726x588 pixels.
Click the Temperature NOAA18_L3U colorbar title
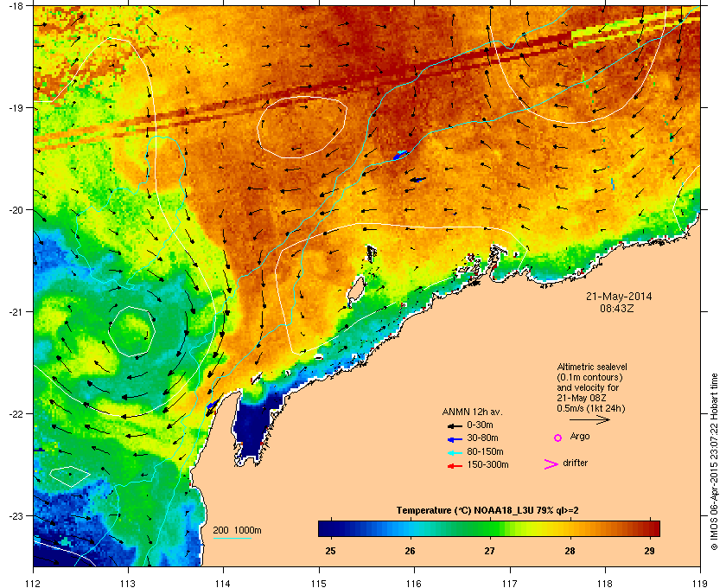(487, 511)
